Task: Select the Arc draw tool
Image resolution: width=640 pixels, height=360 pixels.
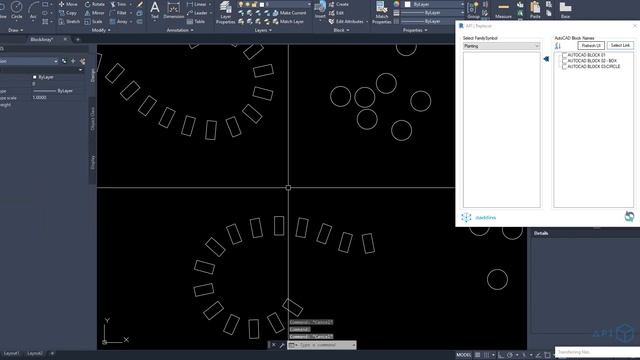Action: 33,10
